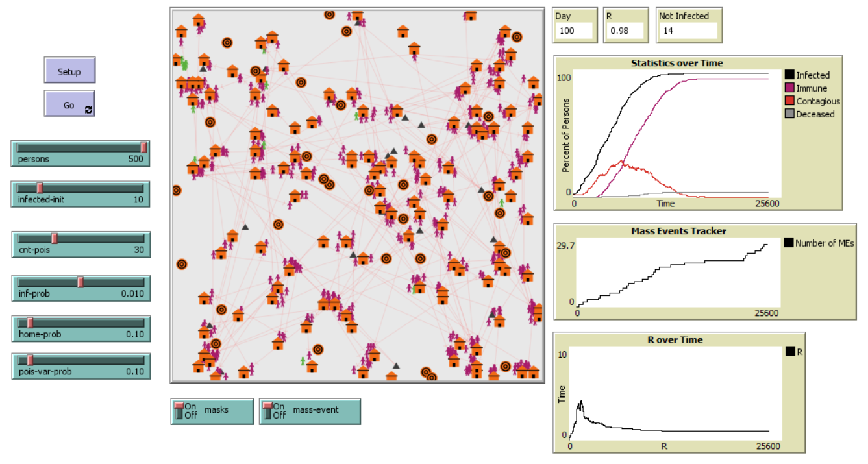The image size is (868, 464).
Task: Click the infected-init slider handle
Action: [x=40, y=188]
